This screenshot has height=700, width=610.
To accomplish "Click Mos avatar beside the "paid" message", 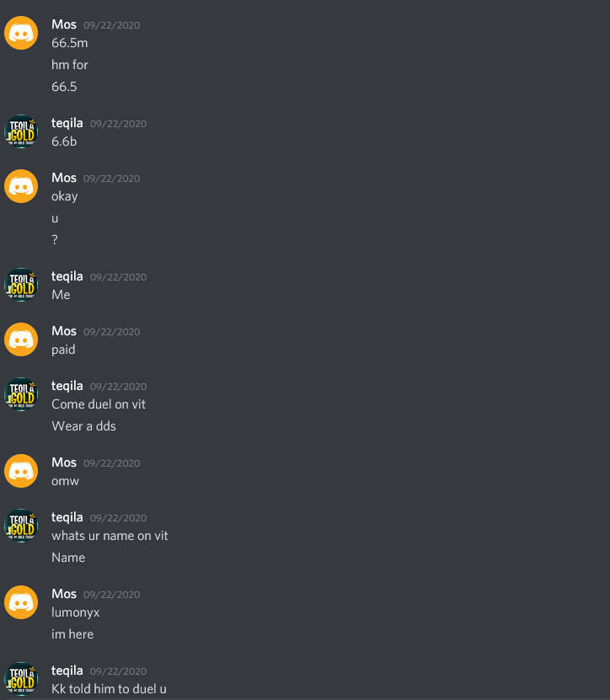I will click(21, 339).
